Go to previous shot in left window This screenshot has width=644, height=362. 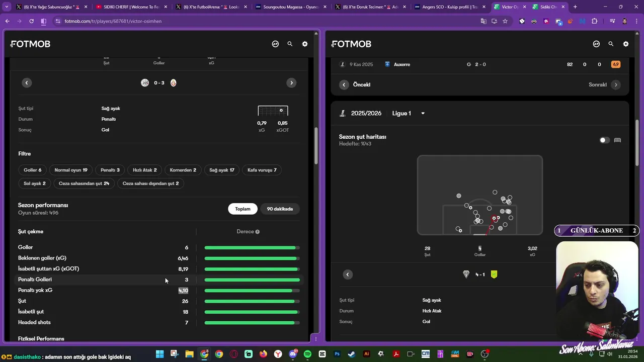(x=27, y=83)
